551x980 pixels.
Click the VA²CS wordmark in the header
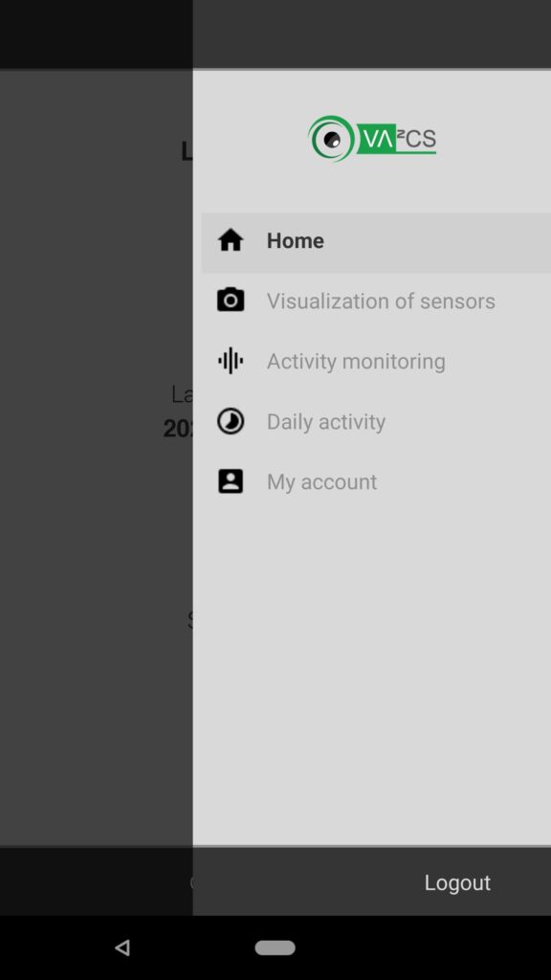click(397, 139)
